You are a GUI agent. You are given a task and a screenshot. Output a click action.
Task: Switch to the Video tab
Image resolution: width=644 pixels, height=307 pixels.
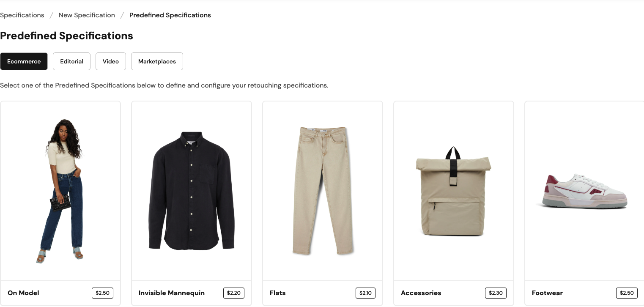tap(110, 61)
